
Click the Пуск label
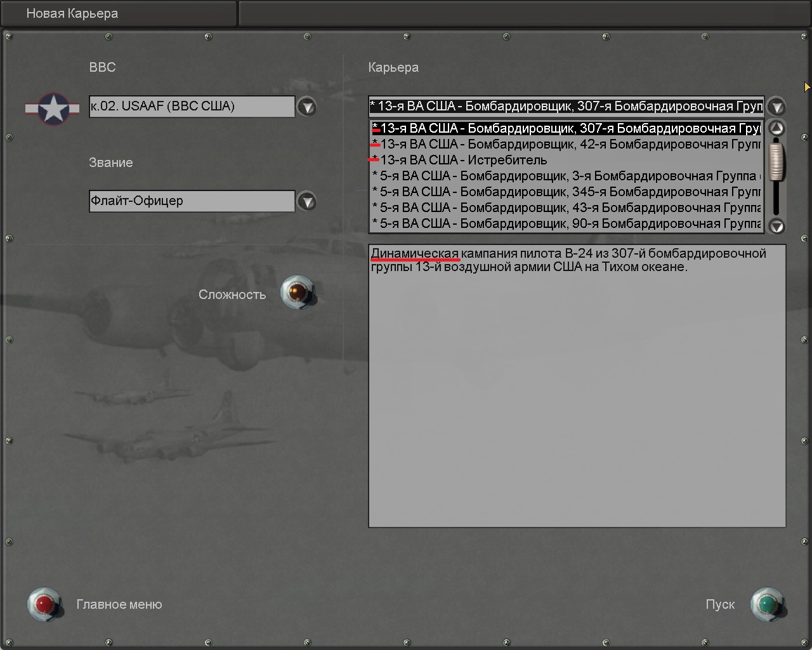click(720, 604)
